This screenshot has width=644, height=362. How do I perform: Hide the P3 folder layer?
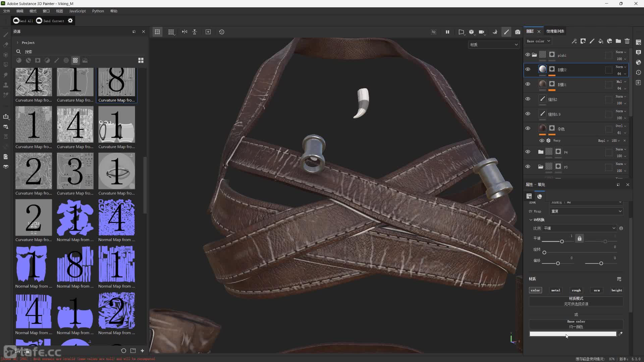[528, 167]
